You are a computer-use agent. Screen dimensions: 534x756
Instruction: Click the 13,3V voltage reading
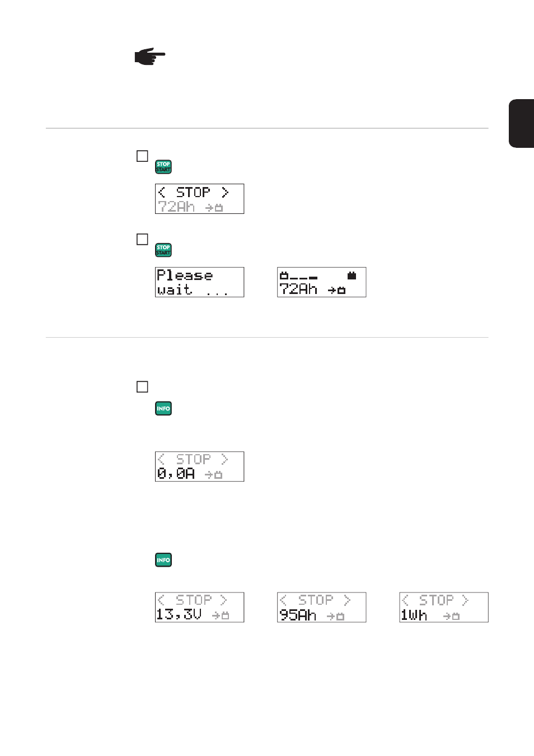pyautogui.click(x=179, y=614)
